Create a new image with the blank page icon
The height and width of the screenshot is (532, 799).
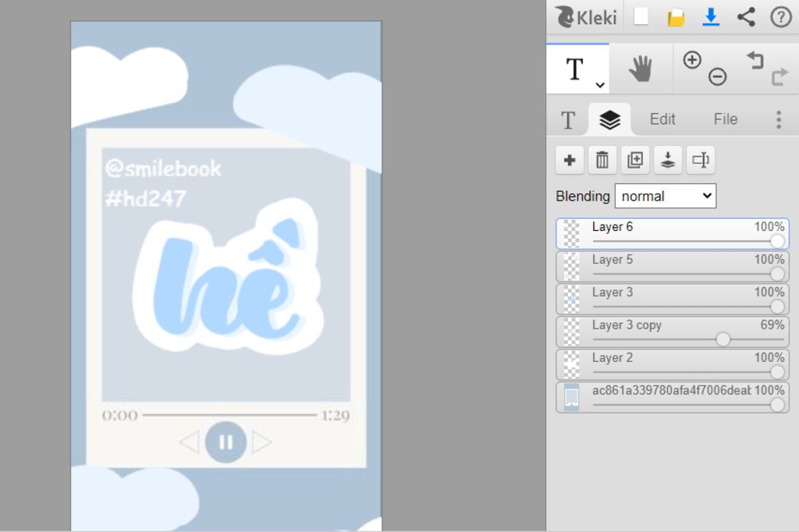(641, 16)
